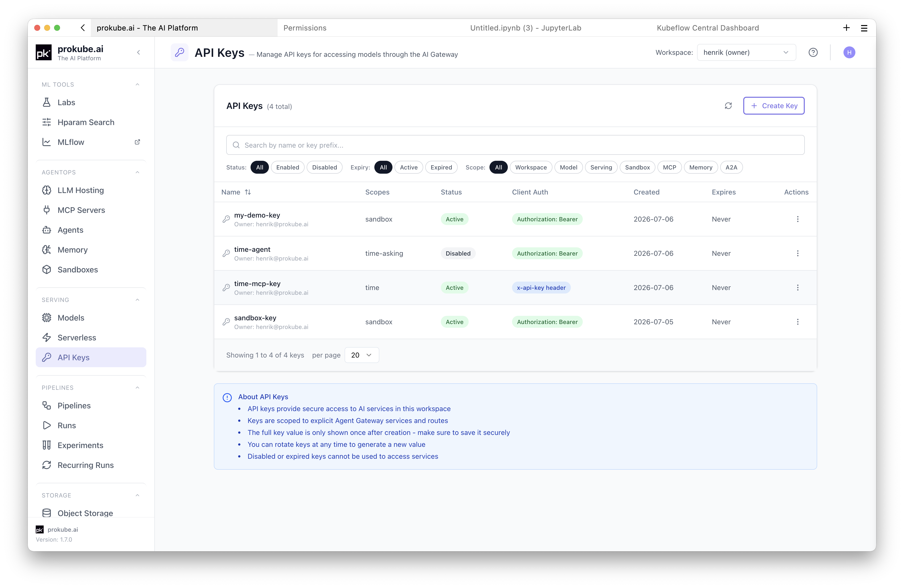Collapse the STORAGE section
The image size is (904, 588).
(x=137, y=495)
